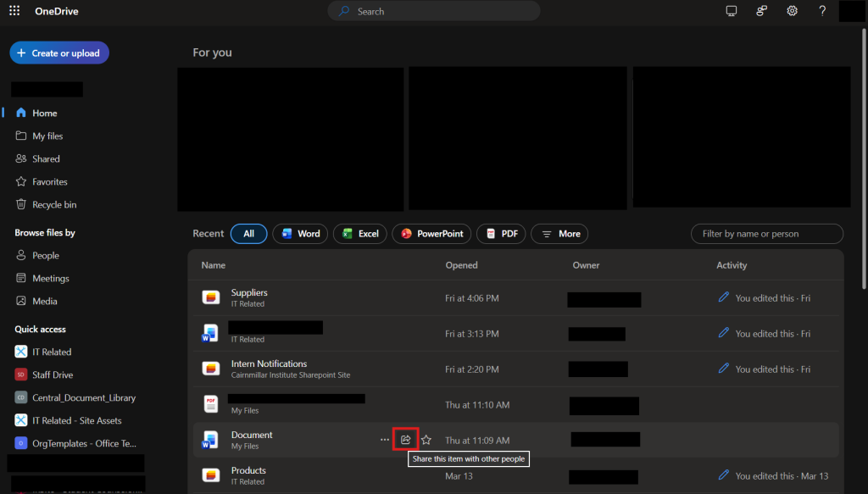This screenshot has width=868, height=494.
Task: Click the Staff Drive red icon
Action: [21, 375]
